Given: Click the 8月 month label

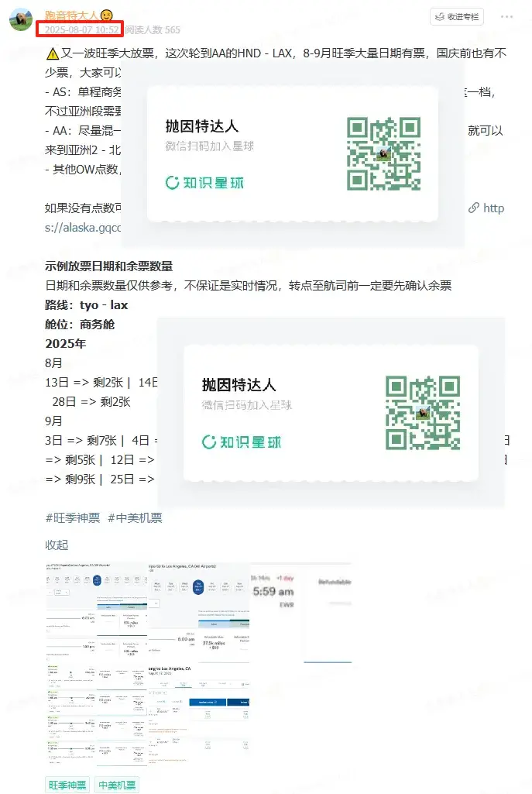Looking at the screenshot, I should point(53,363).
